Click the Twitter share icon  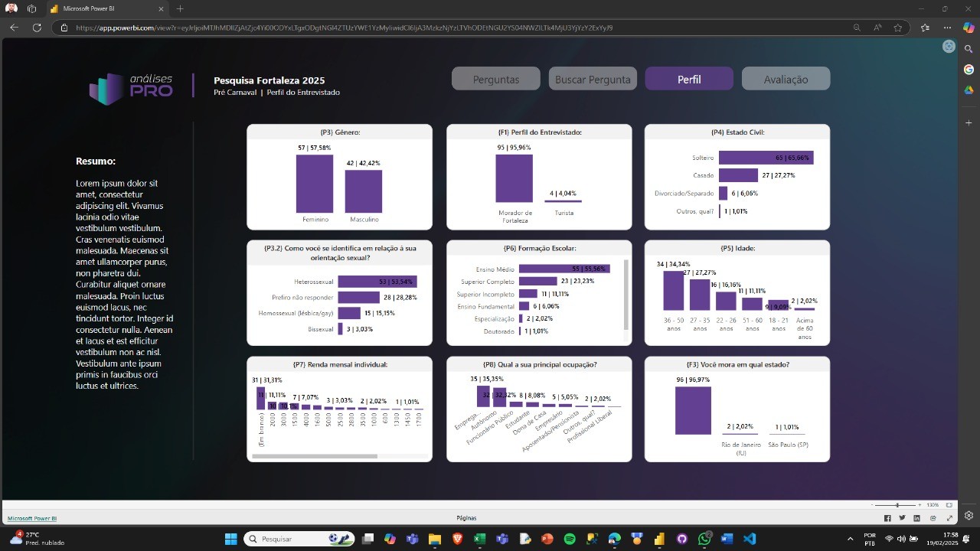[902, 518]
